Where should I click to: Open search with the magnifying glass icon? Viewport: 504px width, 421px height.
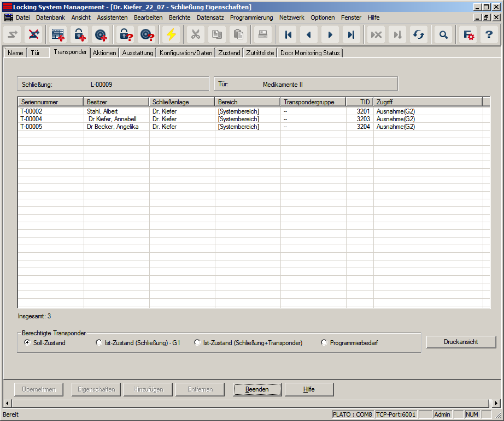tap(443, 34)
